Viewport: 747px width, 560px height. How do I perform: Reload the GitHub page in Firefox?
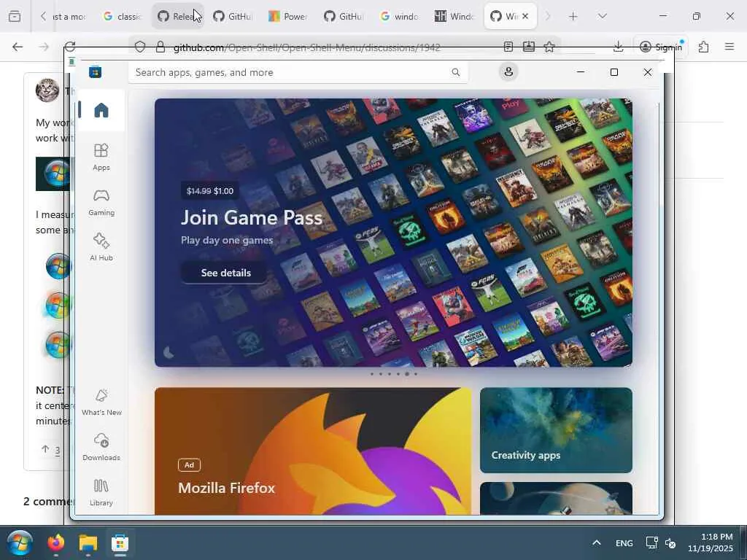(70, 47)
